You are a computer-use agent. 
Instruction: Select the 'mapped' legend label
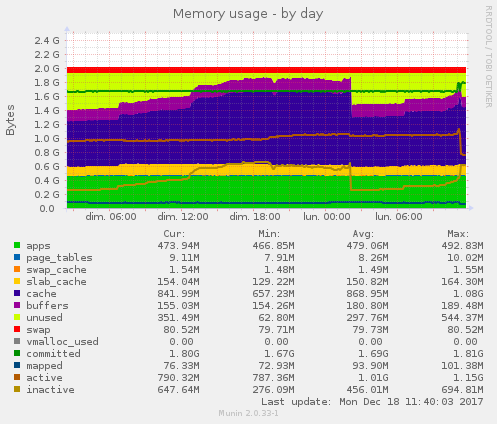[x=44, y=366]
